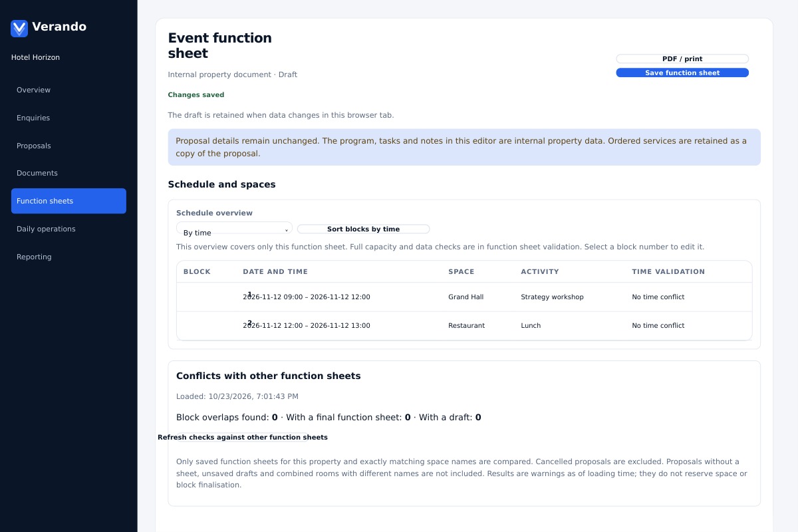
Task: Click the Schedule overview label
Action: click(214, 213)
